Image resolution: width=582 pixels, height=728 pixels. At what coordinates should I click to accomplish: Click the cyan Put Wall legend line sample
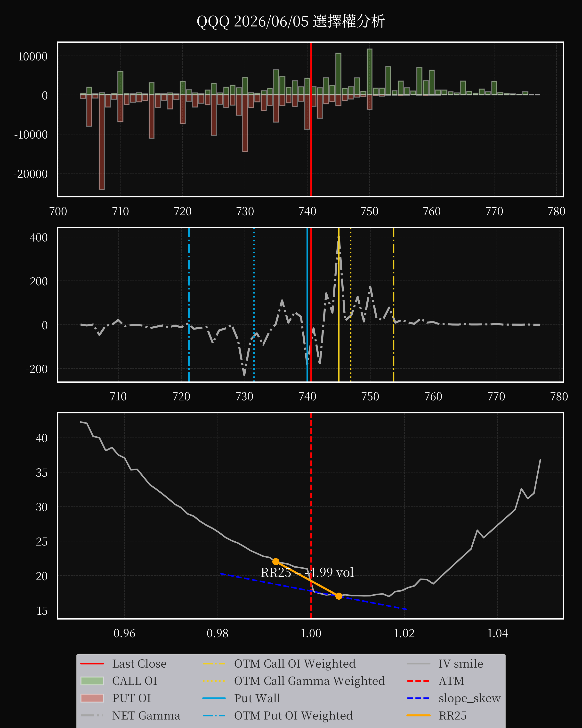pyautogui.click(x=214, y=698)
